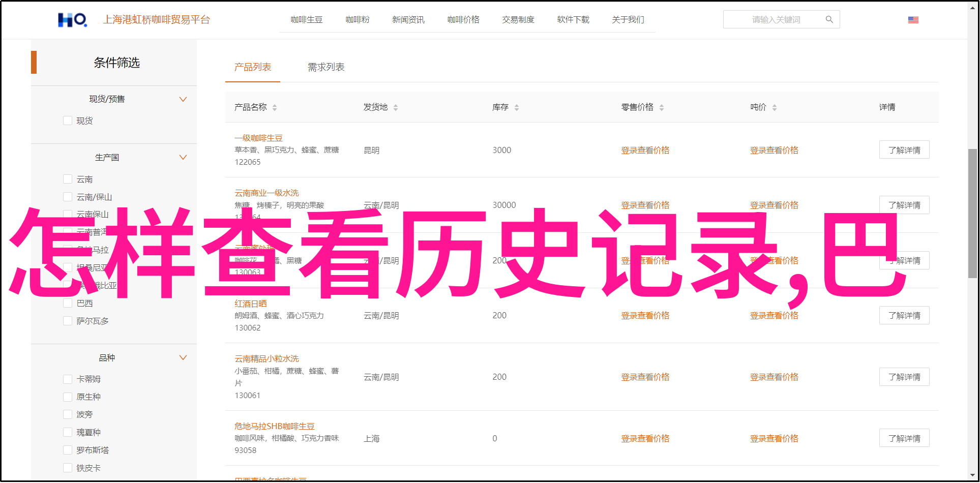Viewport: 980px width, 483px height.
Task: Switch to the 需求列表 tab
Action: [x=326, y=67]
